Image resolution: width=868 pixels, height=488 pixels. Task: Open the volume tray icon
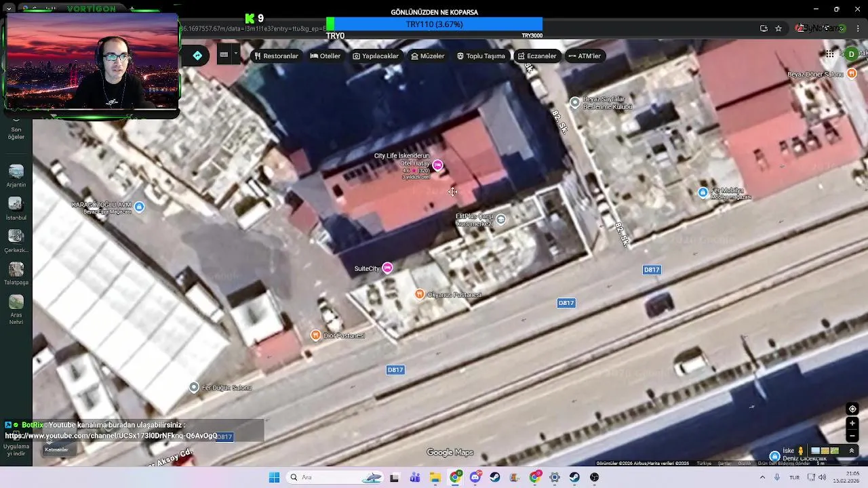(x=823, y=477)
